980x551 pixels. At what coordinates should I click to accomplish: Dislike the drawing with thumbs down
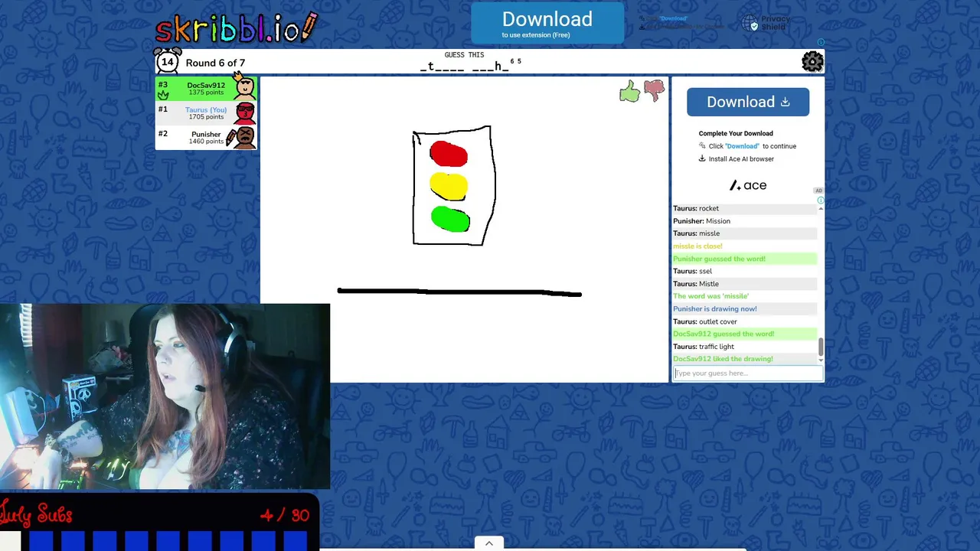[654, 91]
